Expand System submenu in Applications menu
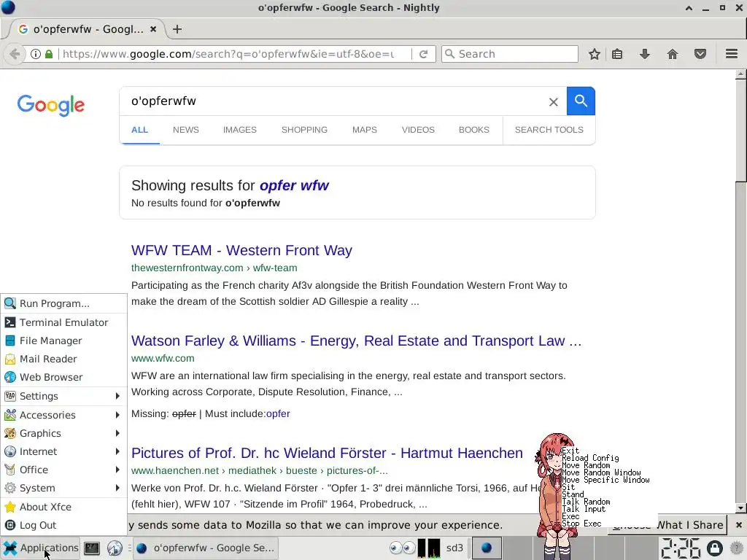Screen dimensions: 747x560 coord(64,488)
